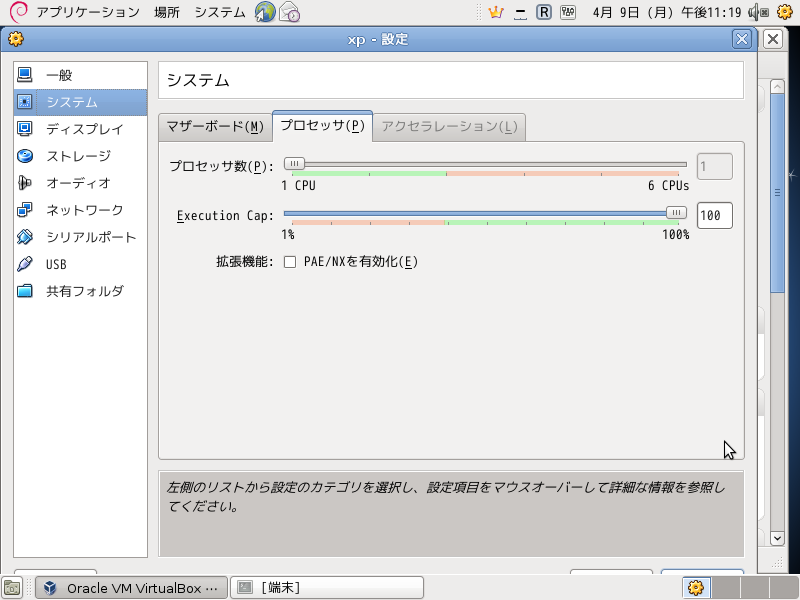Click the ストレージ disk icon
800x600 pixels.
click(x=24, y=156)
